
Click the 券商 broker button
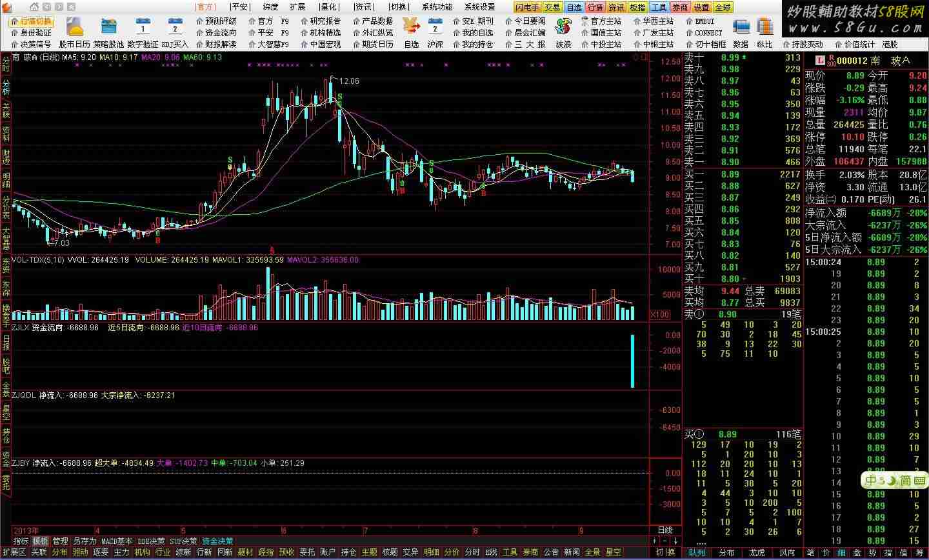[x=680, y=7]
